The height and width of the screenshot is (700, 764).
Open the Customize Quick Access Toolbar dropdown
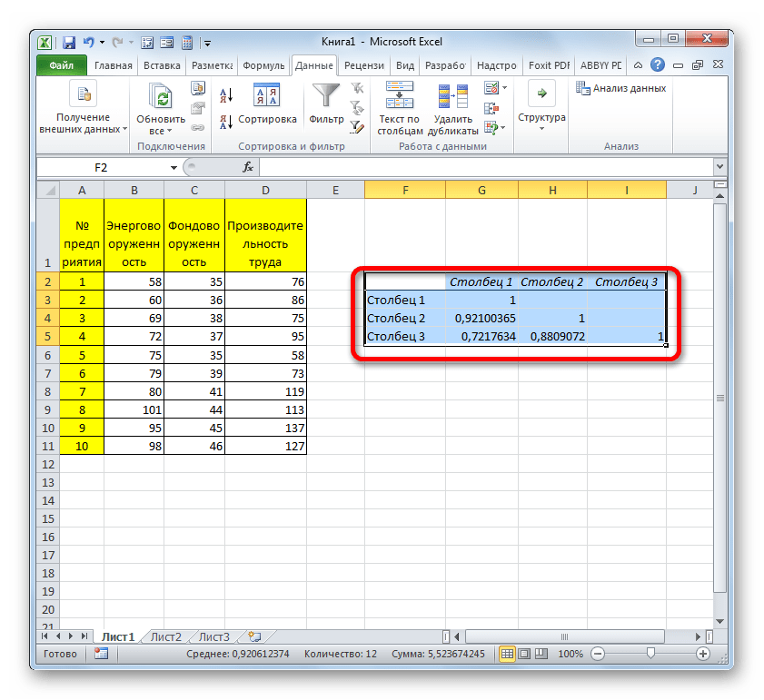(207, 44)
